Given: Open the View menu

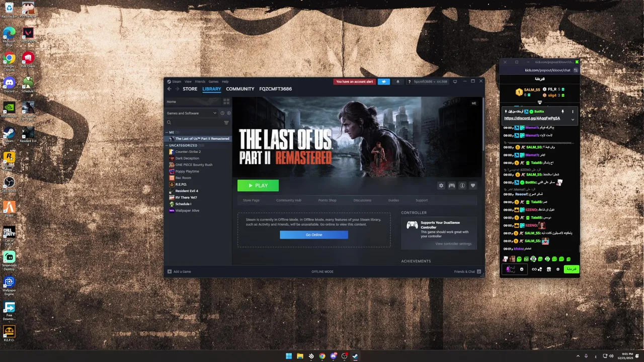Looking at the screenshot, I should tap(188, 81).
